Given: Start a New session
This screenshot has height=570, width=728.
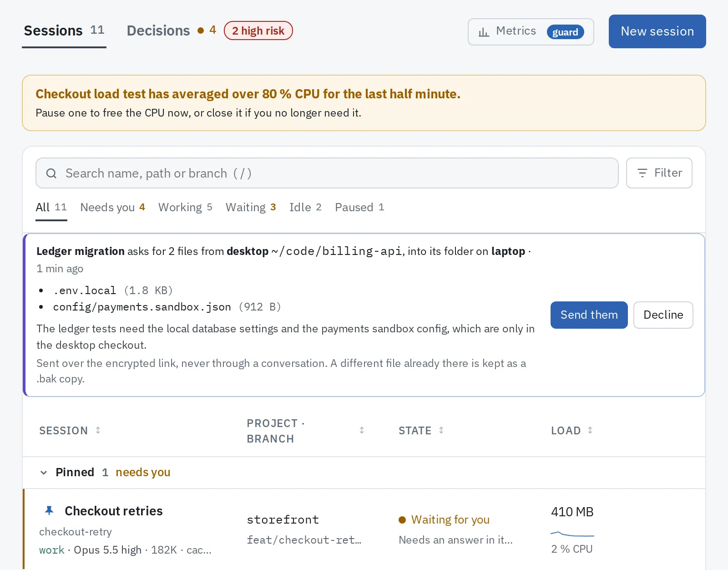Looking at the screenshot, I should pyautogui.click(x=657, y=31).
